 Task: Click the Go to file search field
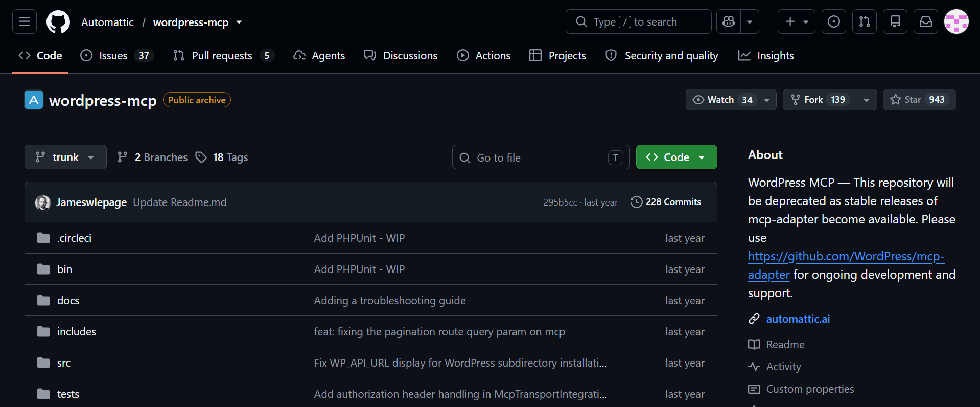pyautogui.click(x=541, y=157)
